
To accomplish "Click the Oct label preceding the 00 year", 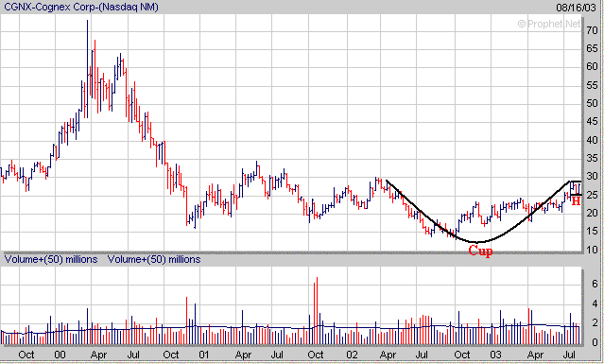I will click(26, 355).
